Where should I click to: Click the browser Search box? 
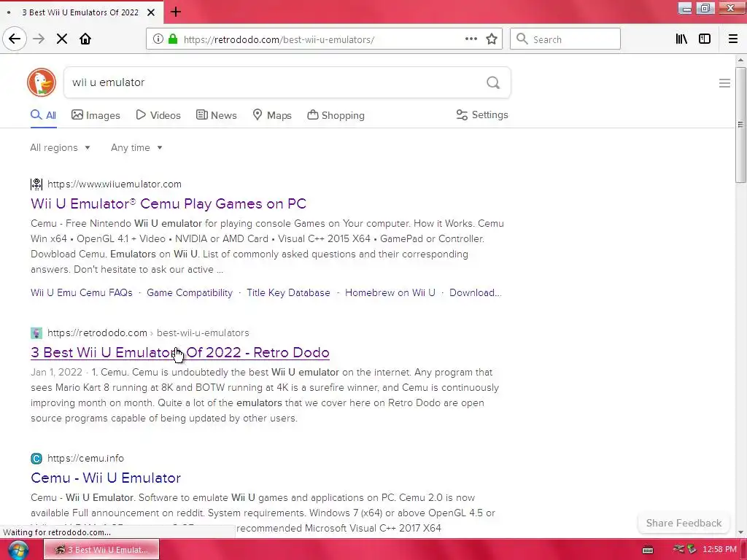click(x=565, y=39)
